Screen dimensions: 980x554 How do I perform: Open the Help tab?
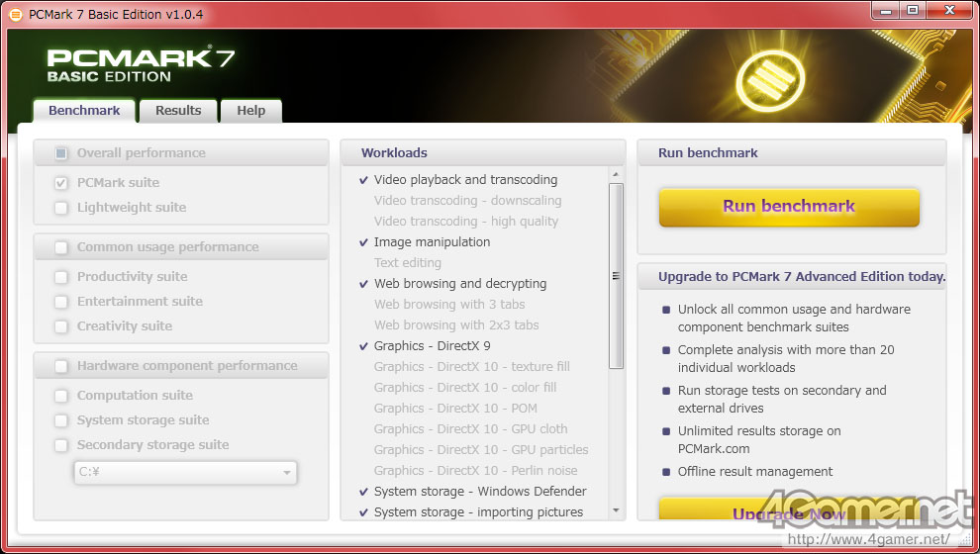click(x=250, y=111)
